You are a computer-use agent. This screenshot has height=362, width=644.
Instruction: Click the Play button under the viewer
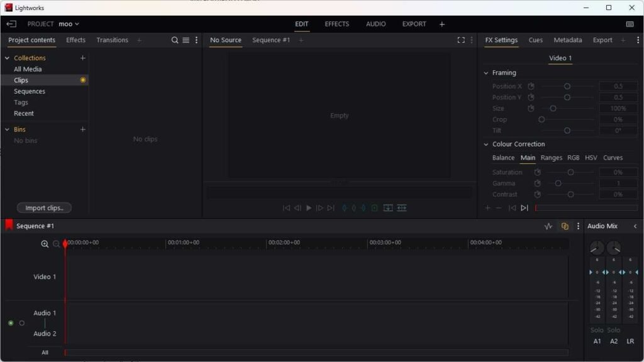tap(308, 207)
